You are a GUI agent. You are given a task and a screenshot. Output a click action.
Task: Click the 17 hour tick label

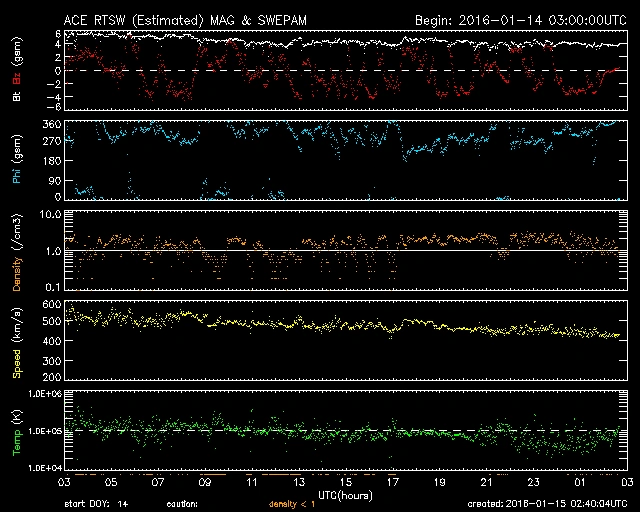tap(393, 482)
